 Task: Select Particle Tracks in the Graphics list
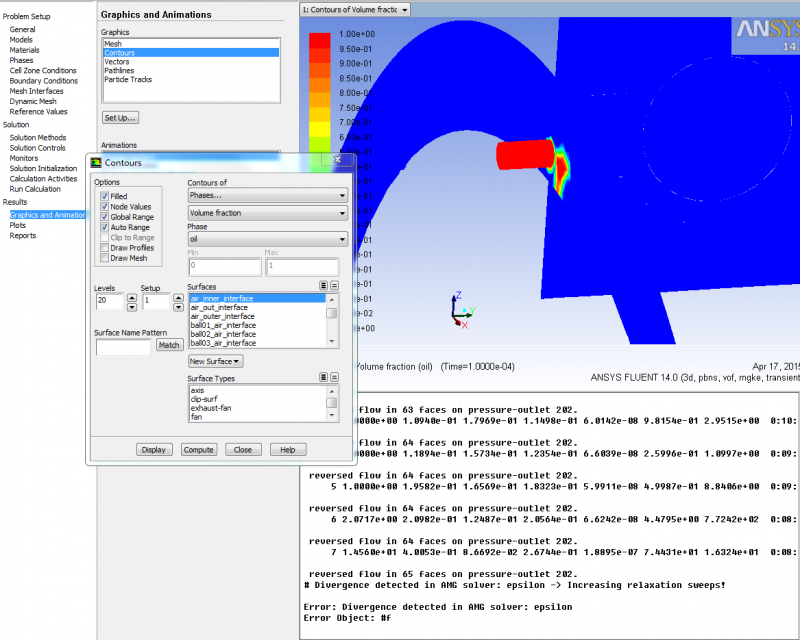191,80
